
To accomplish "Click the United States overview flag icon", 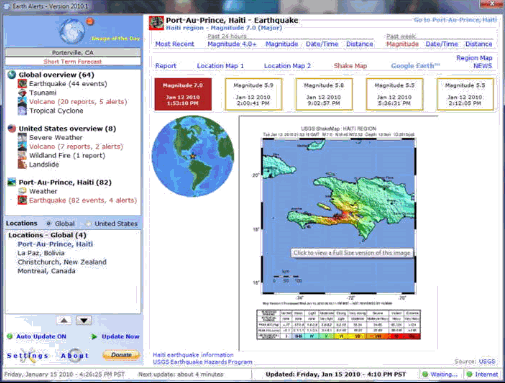I will [x=12, y=128].
